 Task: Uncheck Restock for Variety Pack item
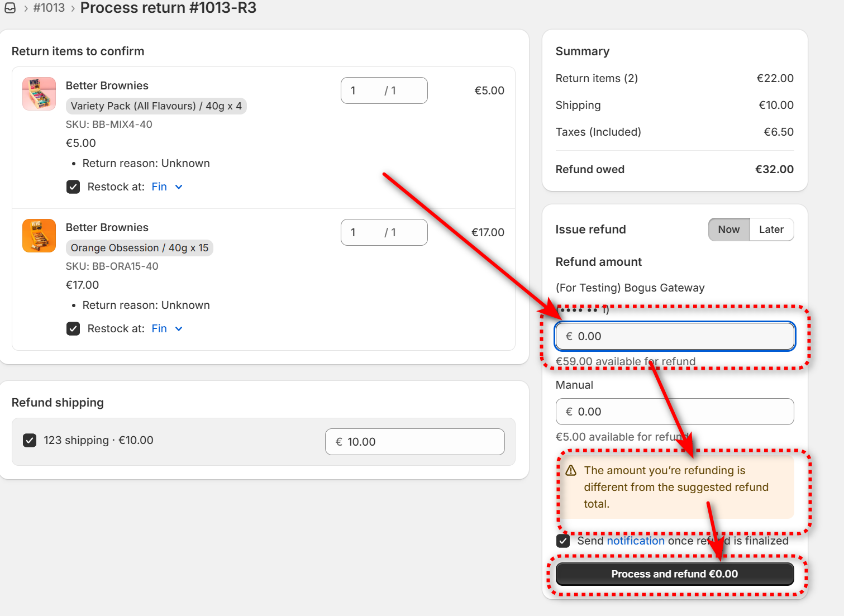73,187
